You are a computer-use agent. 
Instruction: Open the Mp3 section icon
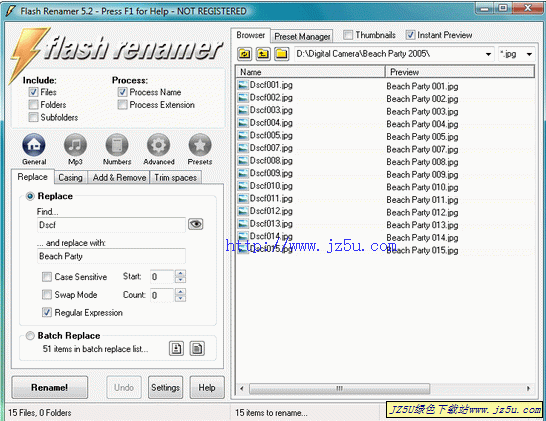(75, 145)
